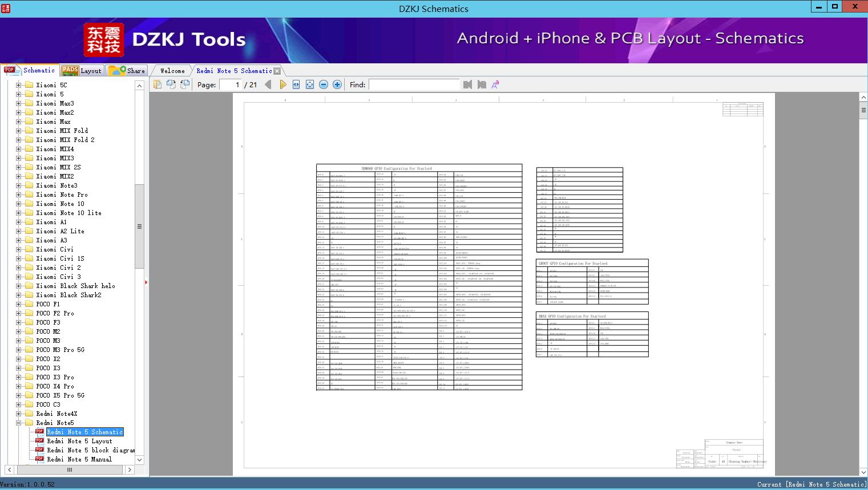Toggle match case search option
868x490 pixels.
(x=495, y=84)
